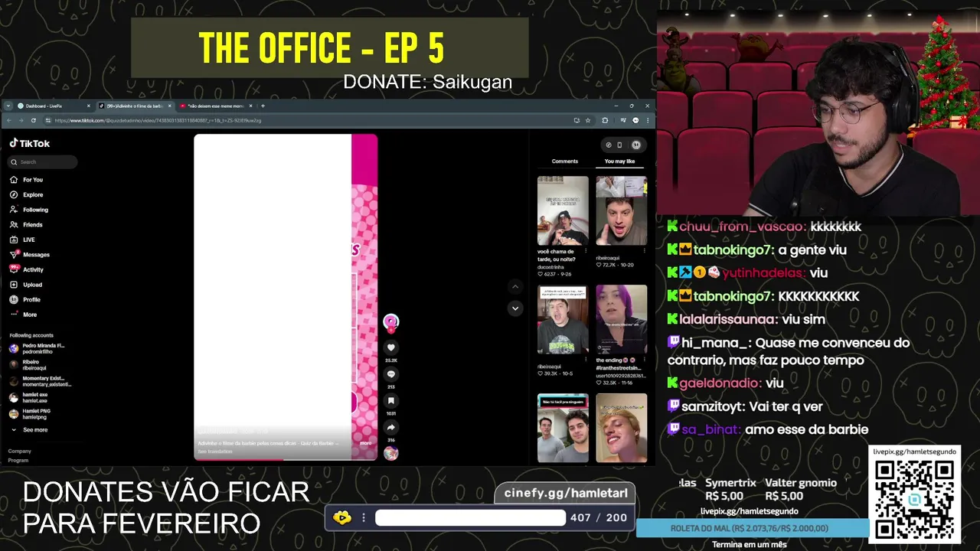Reload the browser page
Screen dimensions: 980x551
click(x=33, y=120)
